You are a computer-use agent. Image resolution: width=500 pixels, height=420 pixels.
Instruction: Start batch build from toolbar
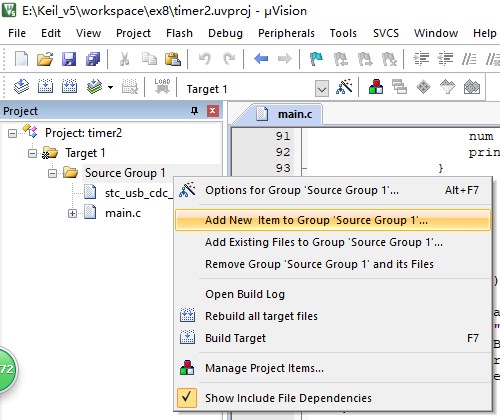coord(94,87)
